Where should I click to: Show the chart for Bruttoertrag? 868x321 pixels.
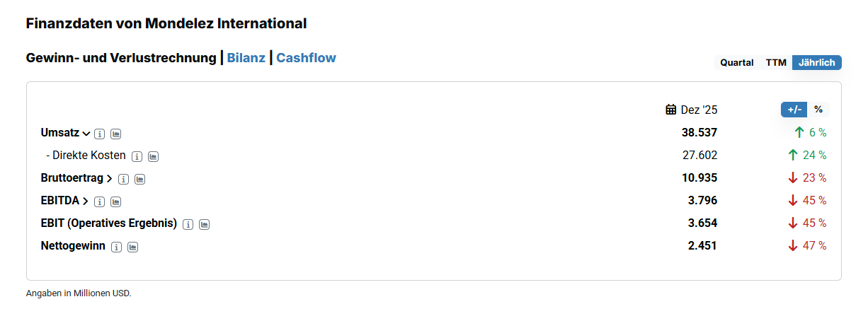[x=140, y=179]
